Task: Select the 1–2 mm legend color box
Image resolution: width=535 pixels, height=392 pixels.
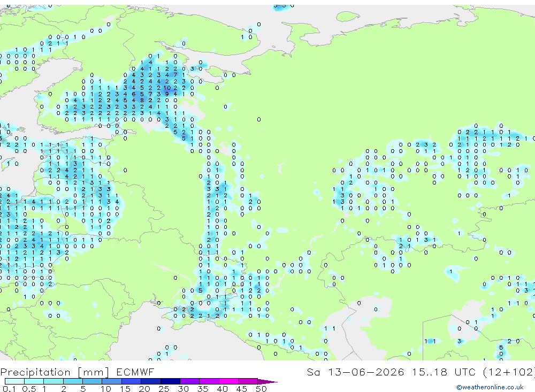Action: coord(53,381)
